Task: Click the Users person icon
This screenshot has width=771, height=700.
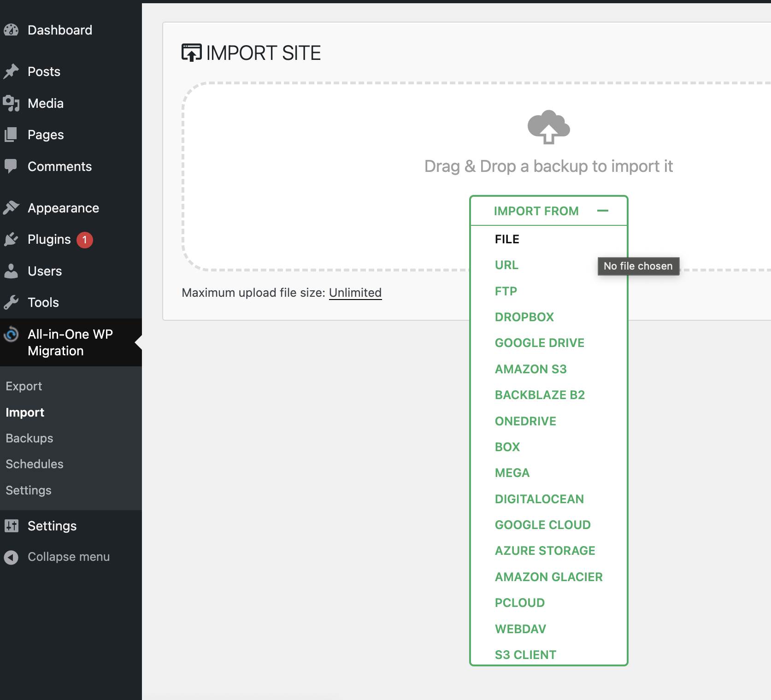Action: [11, 271]
